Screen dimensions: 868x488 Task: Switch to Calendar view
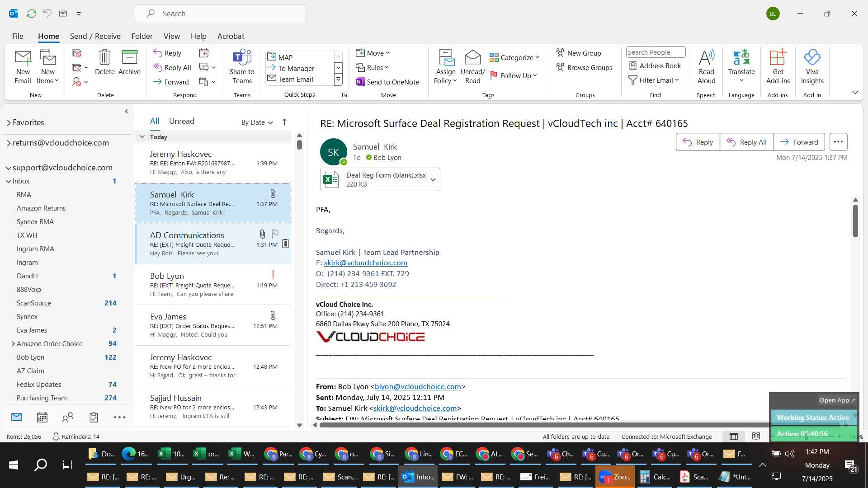click(x=42, y=417)
